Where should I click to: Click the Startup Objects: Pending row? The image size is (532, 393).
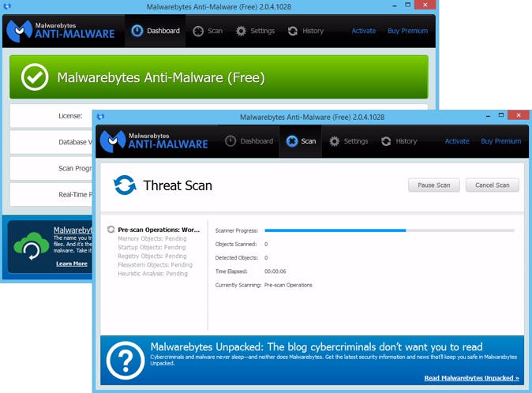(x=152, y=247)
